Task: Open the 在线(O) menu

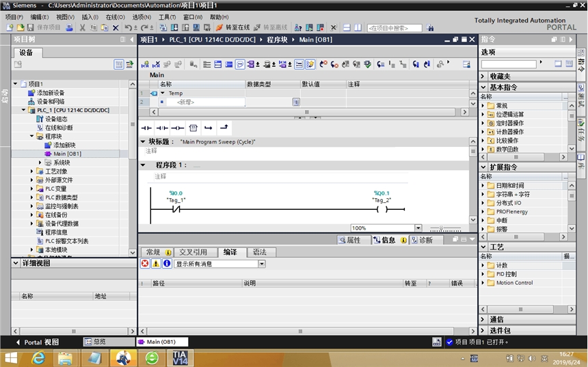Action: tap(115, 17)
